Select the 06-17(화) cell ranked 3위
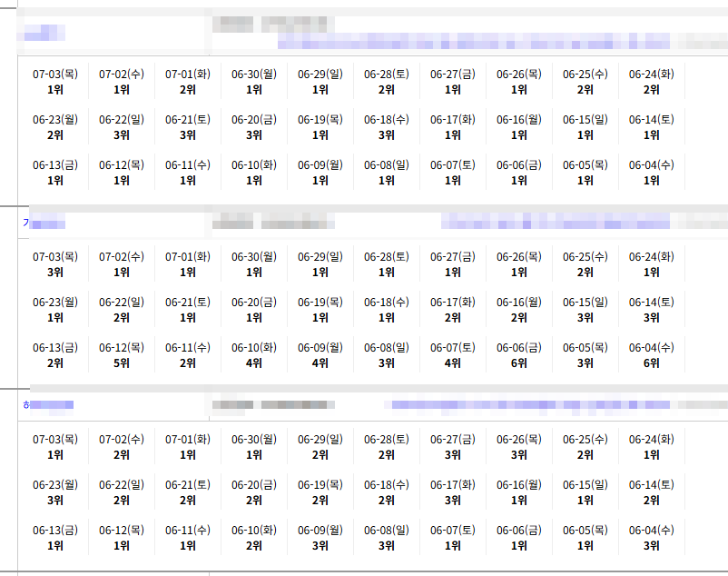The height and width of the screenshot is (576, 728). click(x=453, y=492)
